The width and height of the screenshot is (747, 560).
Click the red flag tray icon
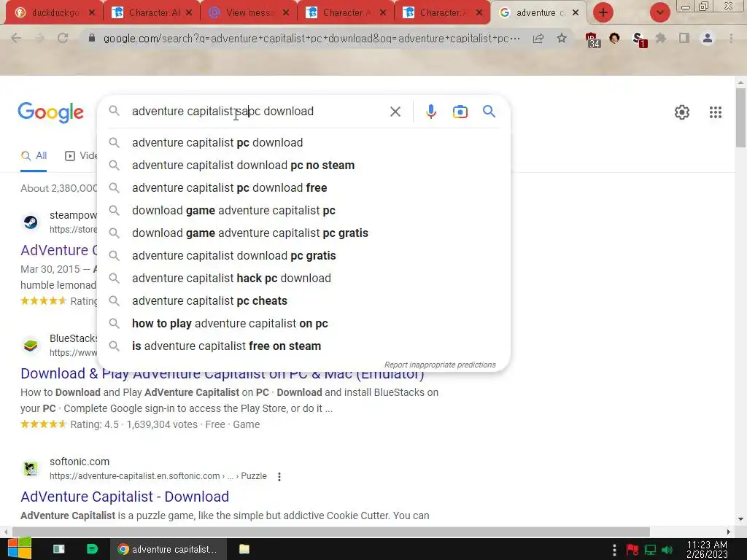(632, 550)
